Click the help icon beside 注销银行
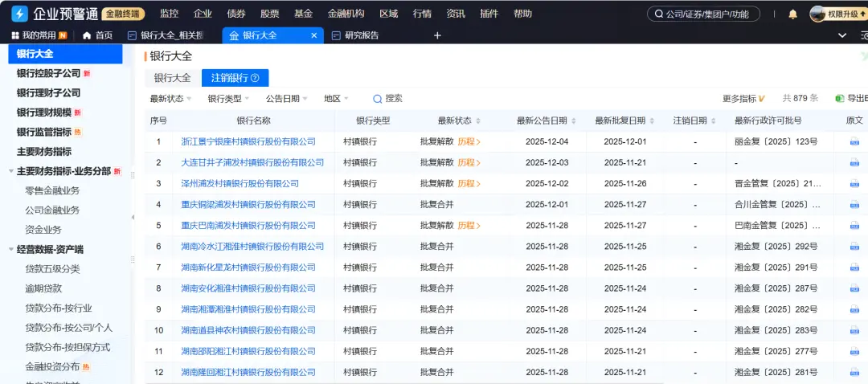This screenshot has width=868, height=384. point(255,78)
